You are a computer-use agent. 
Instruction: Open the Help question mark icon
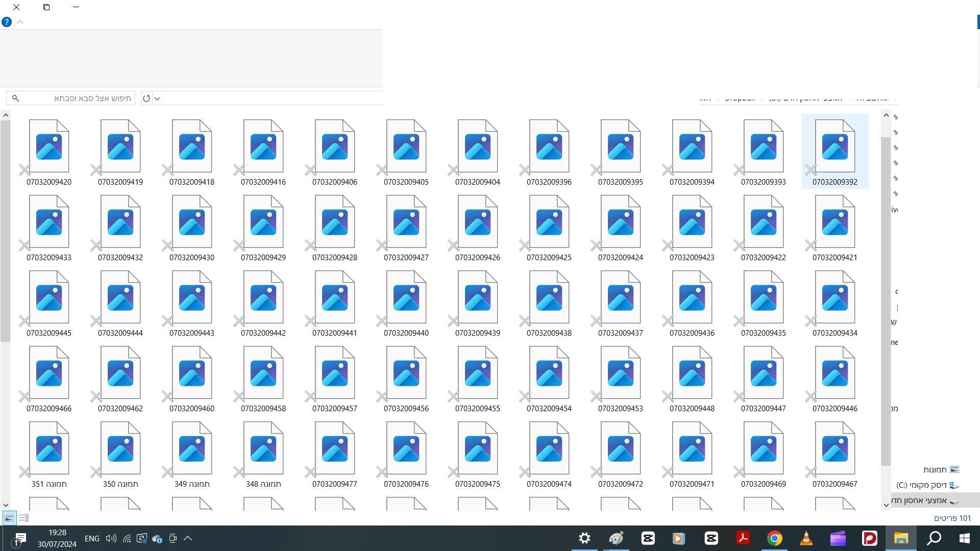[x=7, y=22]
